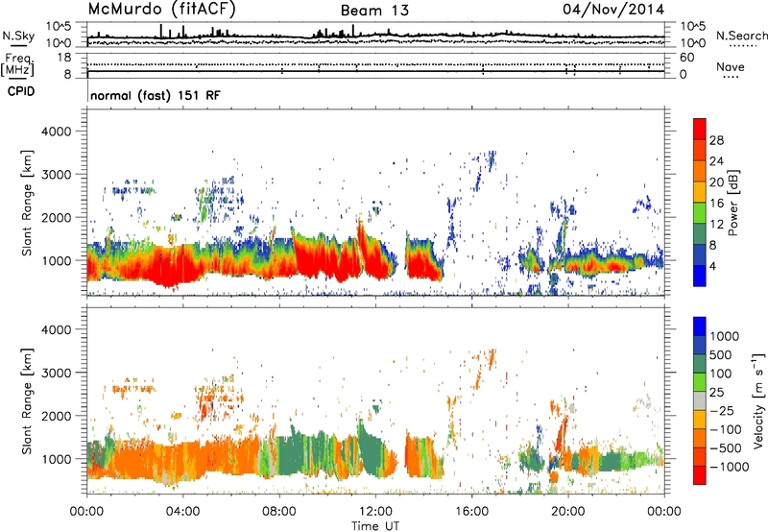This screenshot has height=532, width=768.
Task: Click the 'Freq. [MHz]' label
Action: [17, 64]
